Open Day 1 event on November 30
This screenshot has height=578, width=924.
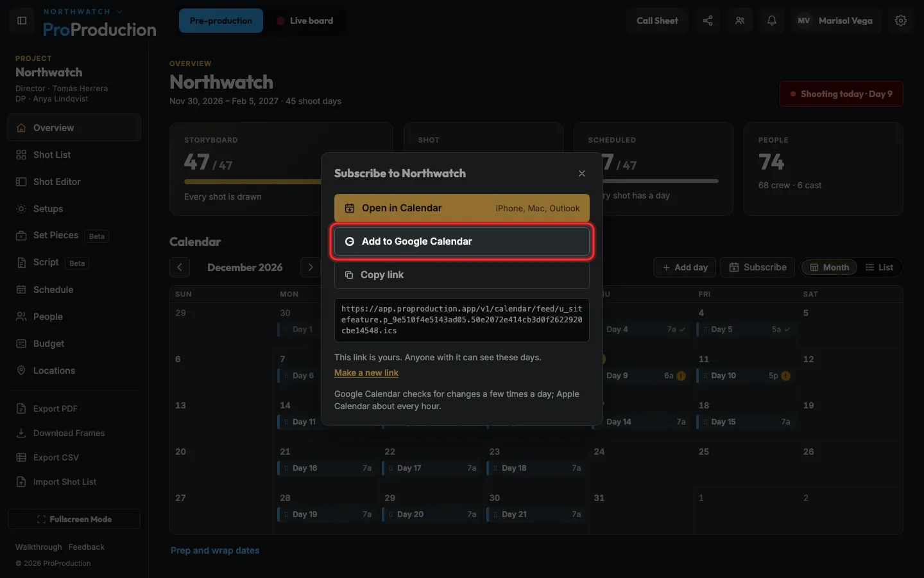pyautogui.click(x=299, y=329)
